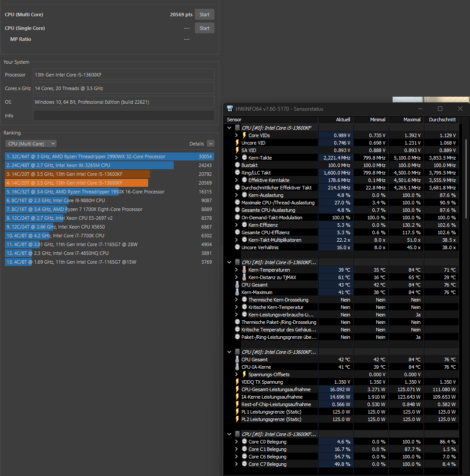The height and width of the screenshot is (476, 470).
Task: Start the CPU Multi Core benchmark
Action: coord(204,15)
